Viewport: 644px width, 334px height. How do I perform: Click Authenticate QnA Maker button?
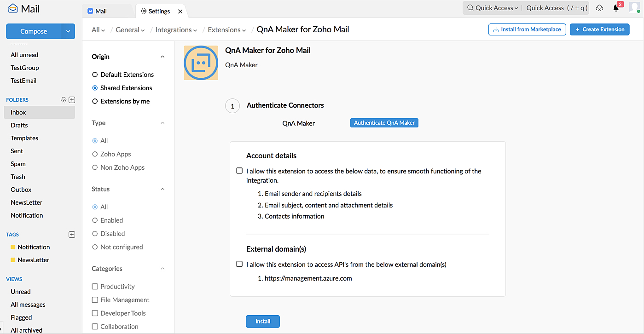point(384,122)
